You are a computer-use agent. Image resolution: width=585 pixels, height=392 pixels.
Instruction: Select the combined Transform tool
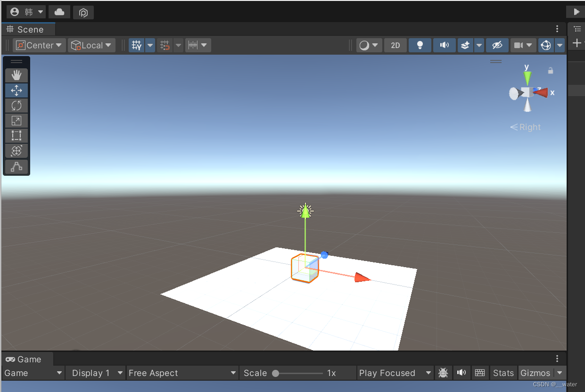[16, 150]
